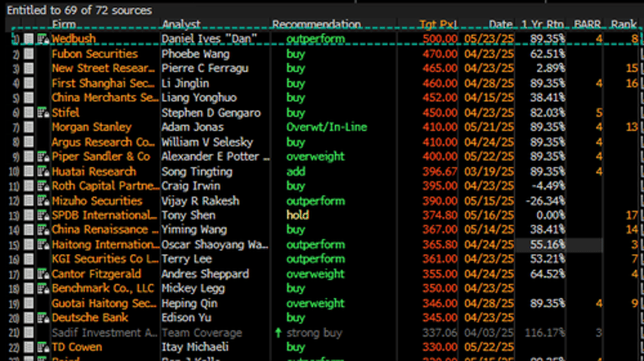
Task: Sort by the Firm column header
Action: pyautogui.click(x=64, y=24)
